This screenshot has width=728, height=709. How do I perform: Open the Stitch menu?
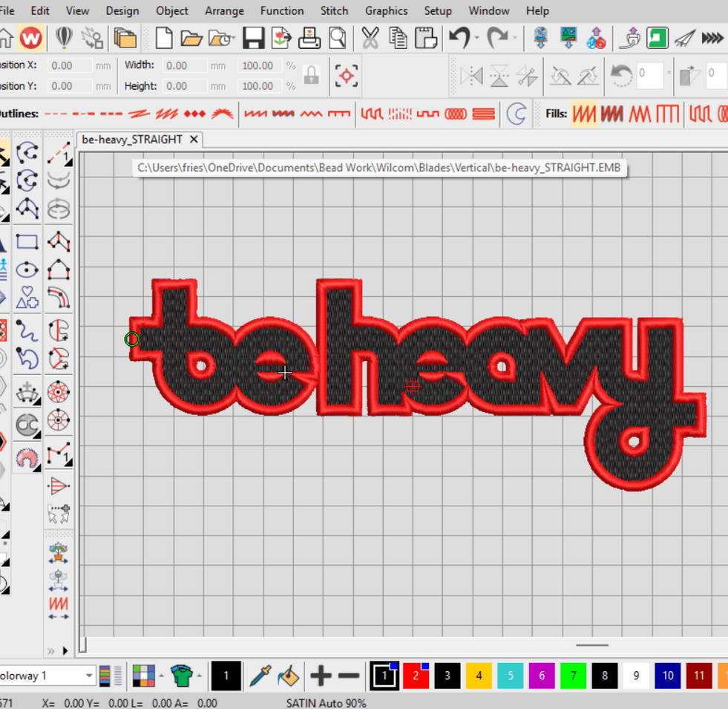tap(334, 10)
